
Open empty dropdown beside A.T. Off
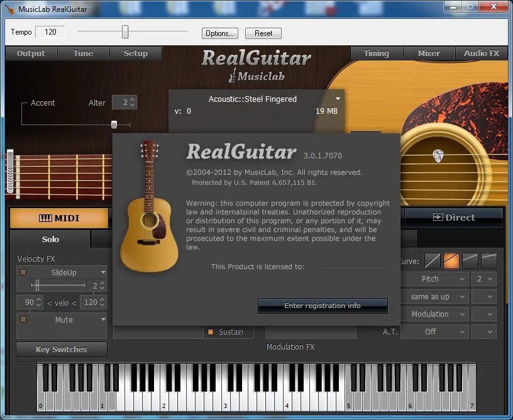click(x=484, y=332)
